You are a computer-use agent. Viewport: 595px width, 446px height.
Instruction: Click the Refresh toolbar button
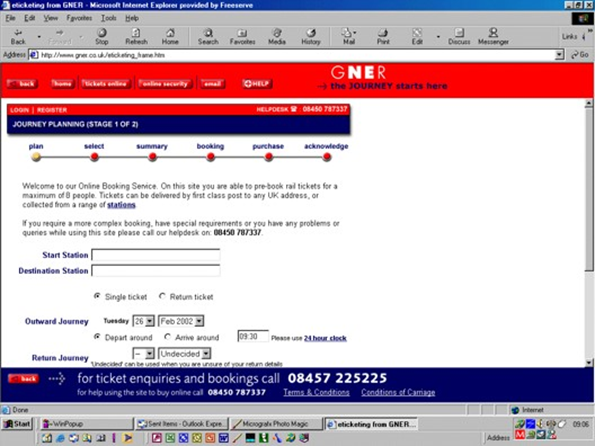(x=136, y=36)
